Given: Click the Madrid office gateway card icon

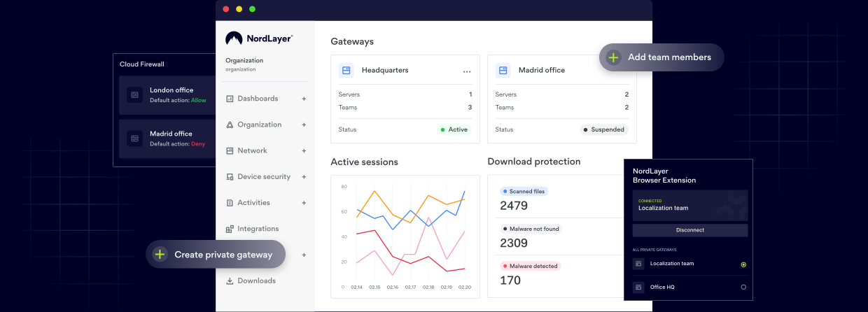Looking at the screenshot, I should 503,70.
